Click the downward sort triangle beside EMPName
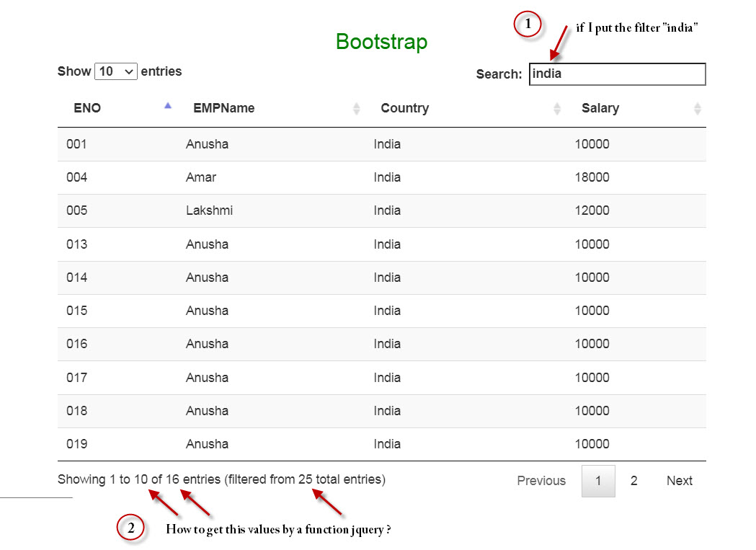This screenshot has width=756, height=550. (357, 111)
